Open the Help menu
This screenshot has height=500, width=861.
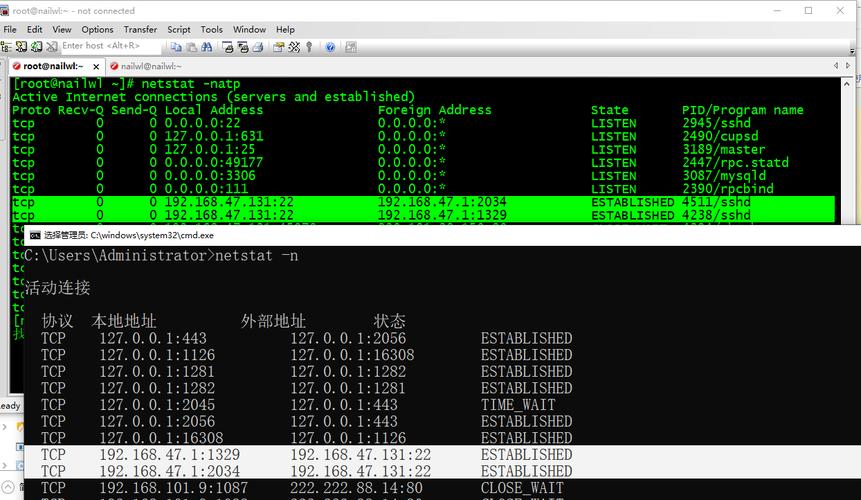coord(285,30)
